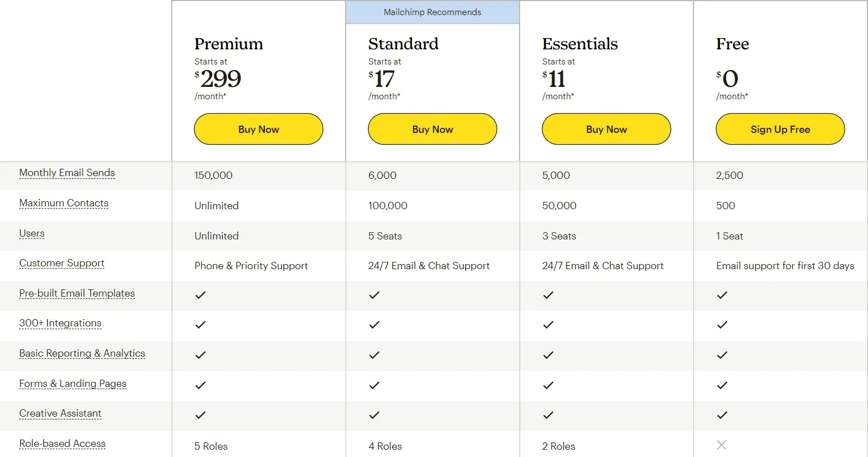Click the Premium plan Buy Now button
Screen dimensions: 868x457
pos(259,129)
